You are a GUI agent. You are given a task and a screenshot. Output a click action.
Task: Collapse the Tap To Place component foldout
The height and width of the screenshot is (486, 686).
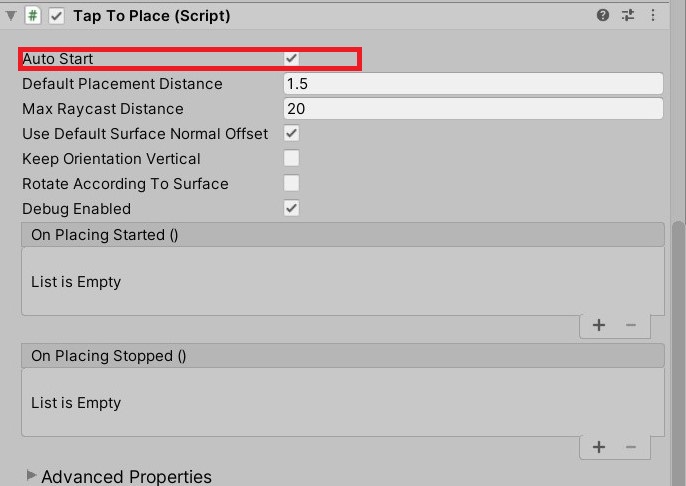(x=11, y=16)
